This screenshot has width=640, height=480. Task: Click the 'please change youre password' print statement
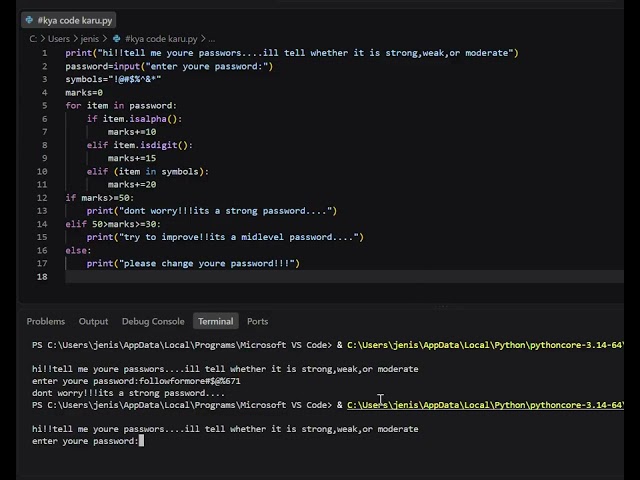[x=193, y=264]
